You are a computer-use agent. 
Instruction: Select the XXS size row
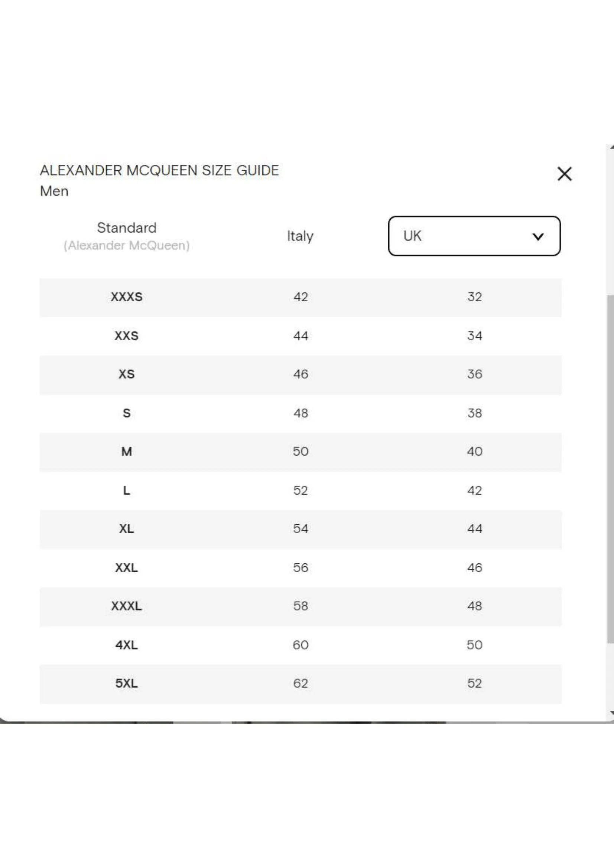300,336
